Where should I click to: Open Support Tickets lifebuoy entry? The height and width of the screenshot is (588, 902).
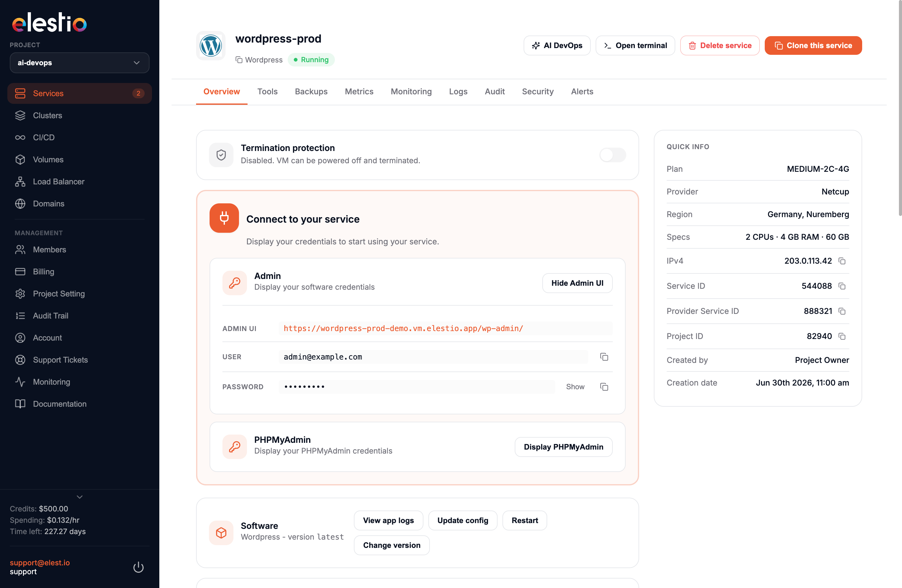[x=80, y=360]
